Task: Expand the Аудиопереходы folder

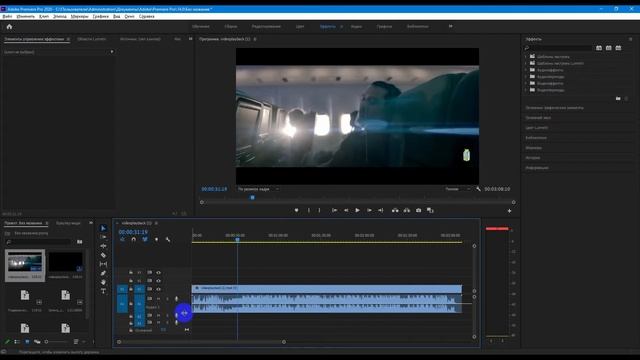Action: 526,77
